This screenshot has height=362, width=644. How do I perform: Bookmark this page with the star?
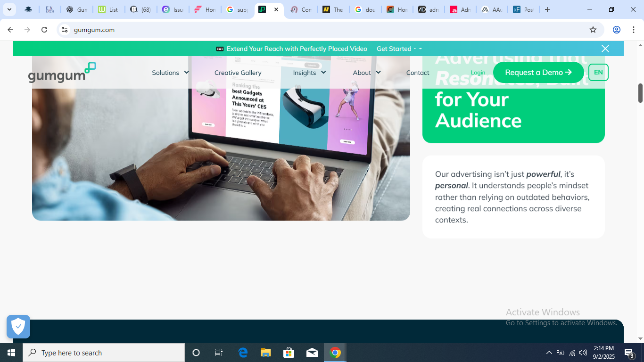click(593, 30)
